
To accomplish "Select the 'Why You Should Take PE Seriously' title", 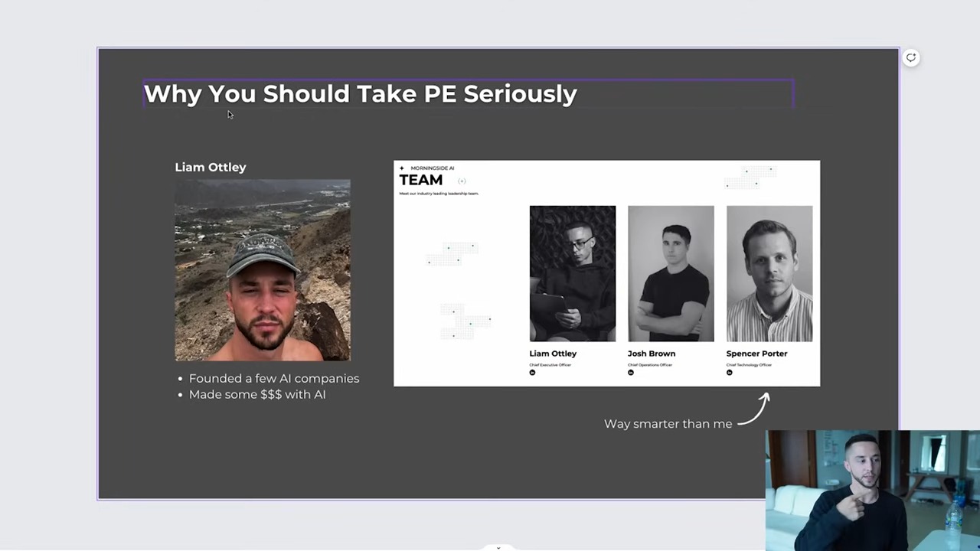I will click(360, 94).
